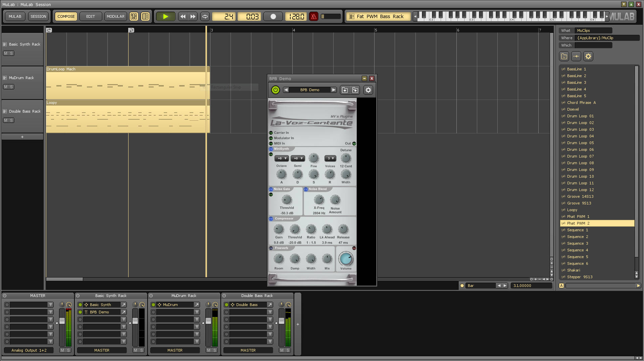Open Fat PWM Bass Rack selector

click(379, 16)
